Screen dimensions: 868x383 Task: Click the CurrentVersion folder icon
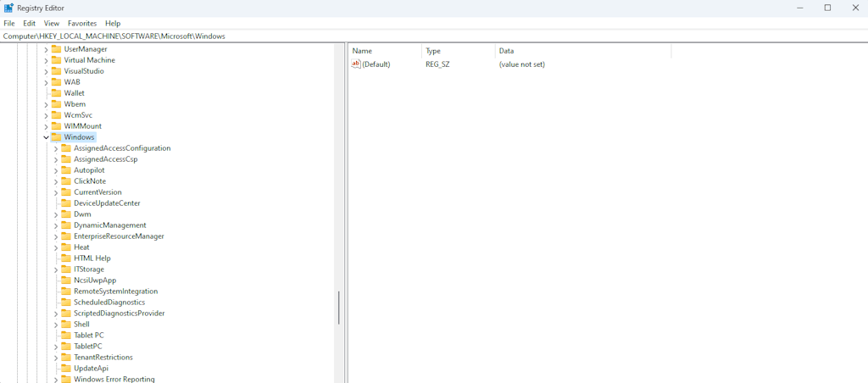66,192
